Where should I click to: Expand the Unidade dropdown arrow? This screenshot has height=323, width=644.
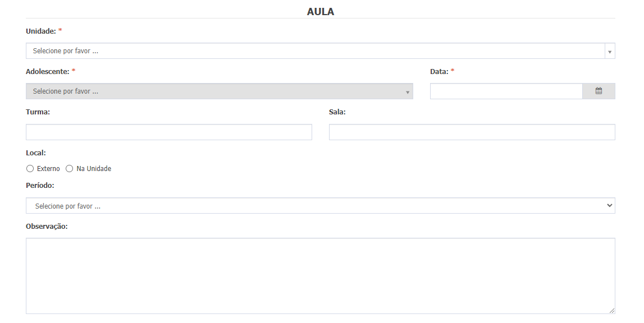click(610, 51)
